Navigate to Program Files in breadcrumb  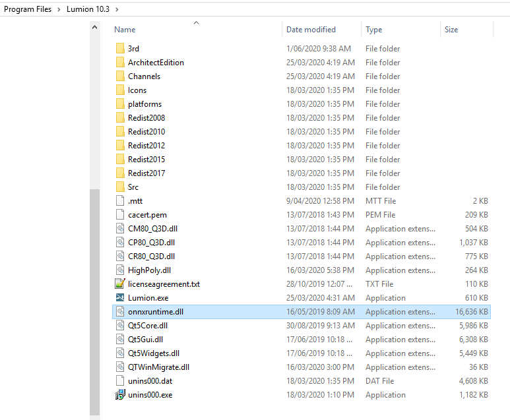tap(28, 9)
